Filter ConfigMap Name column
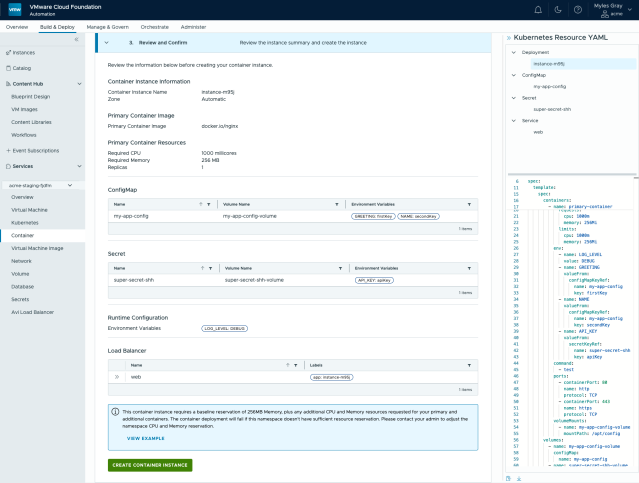Image resolution: width=639 pixels, height=483 pixels. click(209, 204)
